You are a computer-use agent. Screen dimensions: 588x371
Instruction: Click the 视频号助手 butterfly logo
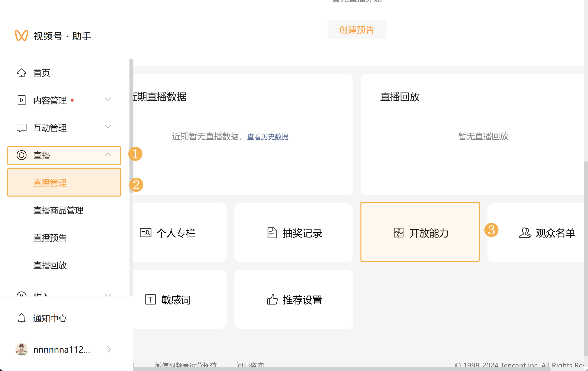[x=22, y=36]
